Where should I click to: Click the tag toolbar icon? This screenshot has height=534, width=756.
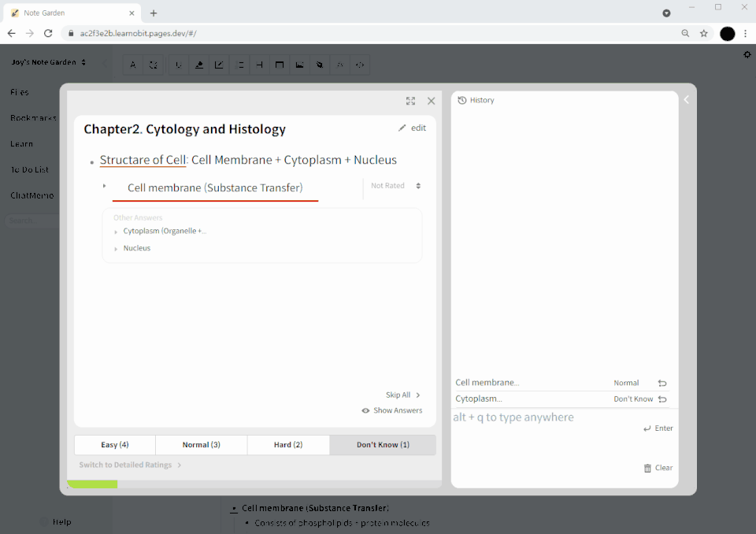(x=320, y=65)
